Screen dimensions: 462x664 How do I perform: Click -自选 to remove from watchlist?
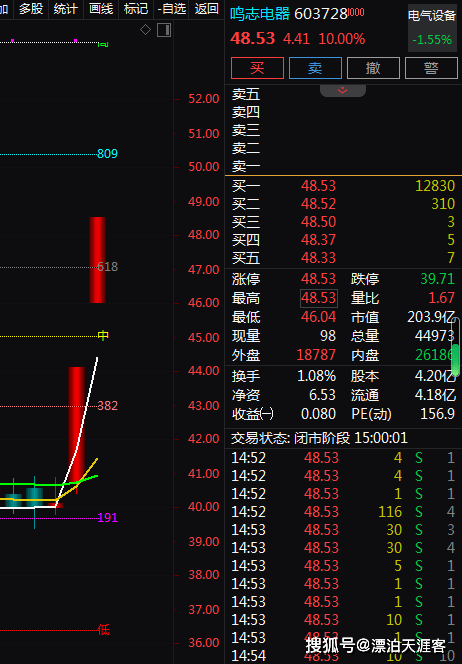click(172, 8)
